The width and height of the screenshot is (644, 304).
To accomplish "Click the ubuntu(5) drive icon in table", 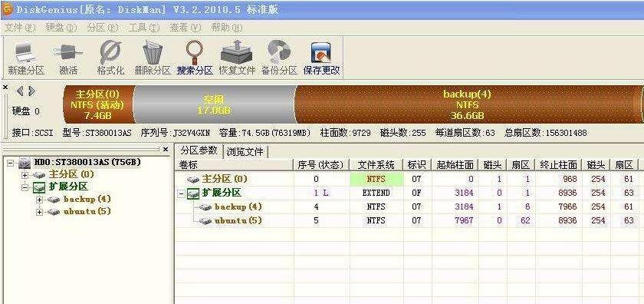I will [205, 221].
